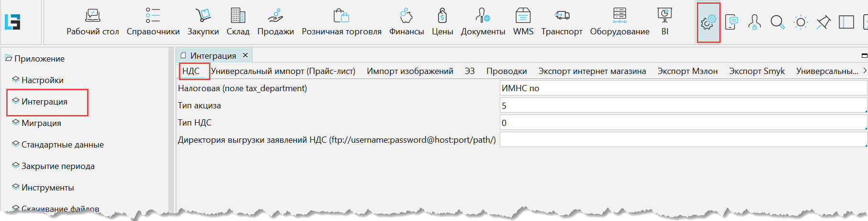This screenshot has width=868, height=221.
Task: Open the Финансы piggy bank icon
Action: point(406,22)
